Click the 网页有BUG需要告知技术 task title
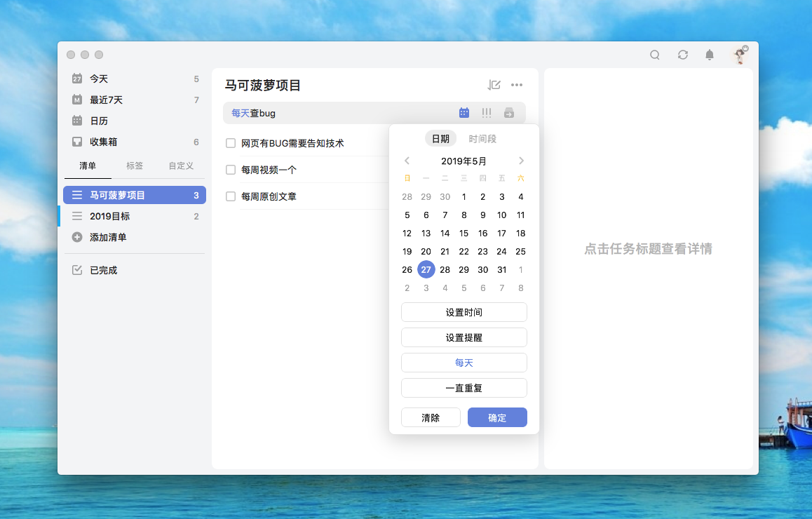812x519 pixels. click(x=292, y=143)
